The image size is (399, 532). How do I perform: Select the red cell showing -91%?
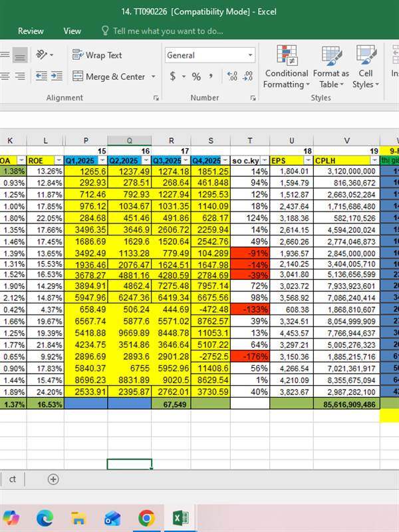(x=250, y=253)
